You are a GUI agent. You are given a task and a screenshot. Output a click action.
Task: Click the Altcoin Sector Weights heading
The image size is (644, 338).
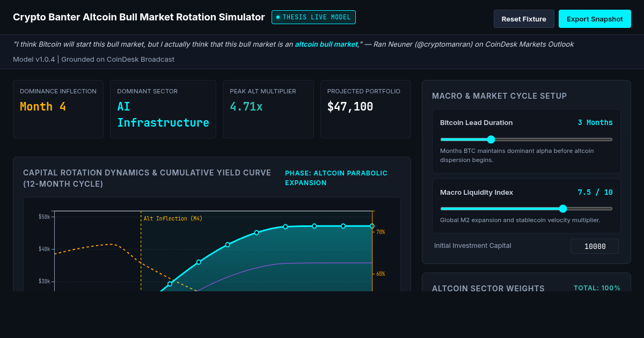(x=488, y=288)
